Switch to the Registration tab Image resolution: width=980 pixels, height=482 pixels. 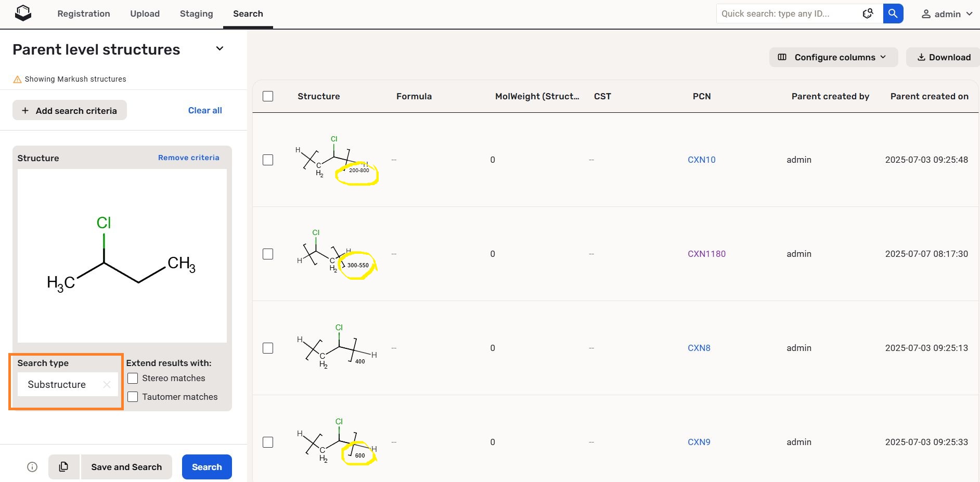coord(84,14)
